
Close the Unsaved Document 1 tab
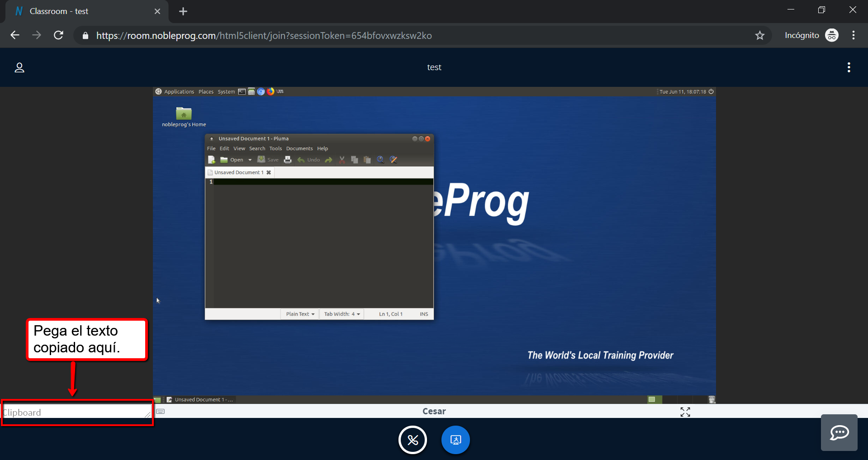click(269, 172)
